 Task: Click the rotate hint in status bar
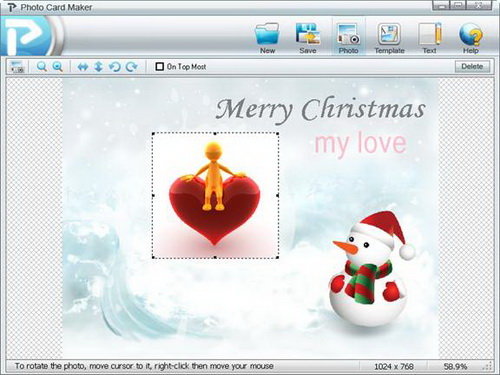[x=144, y=366]
